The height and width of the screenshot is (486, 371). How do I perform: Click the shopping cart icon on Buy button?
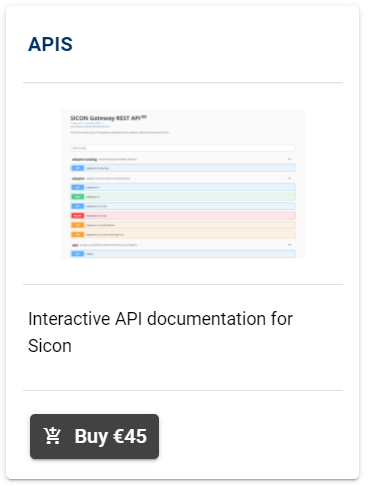click(52, 436)
